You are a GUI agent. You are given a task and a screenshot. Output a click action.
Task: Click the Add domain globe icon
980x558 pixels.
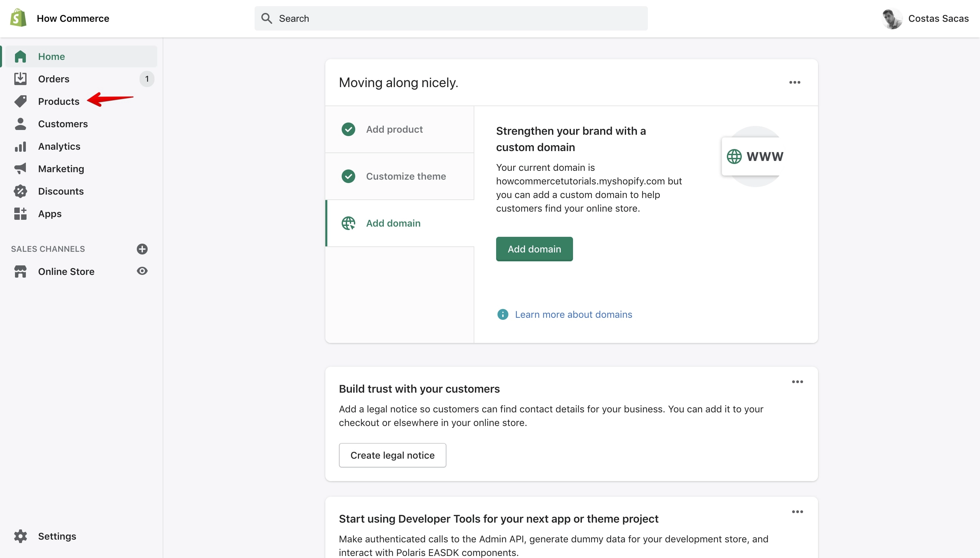348,223
